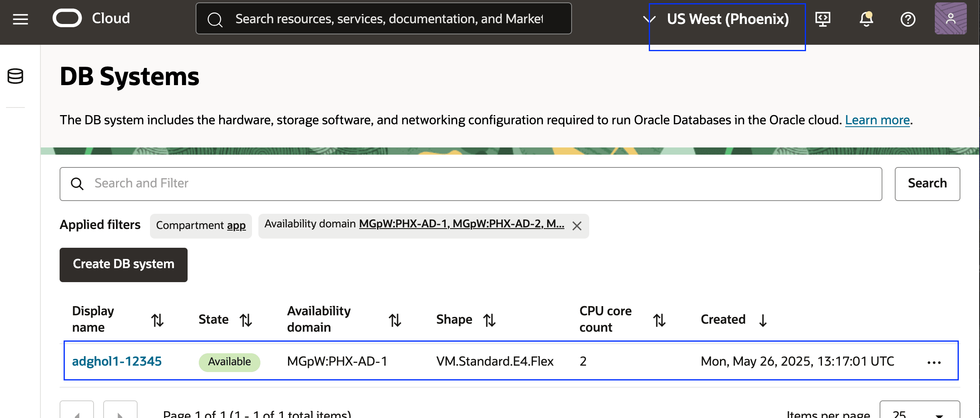Screen dimensions: 980x418
Task: Edit the Availability domain filter values
Action: pyautogui.click(x=462, y=224)
